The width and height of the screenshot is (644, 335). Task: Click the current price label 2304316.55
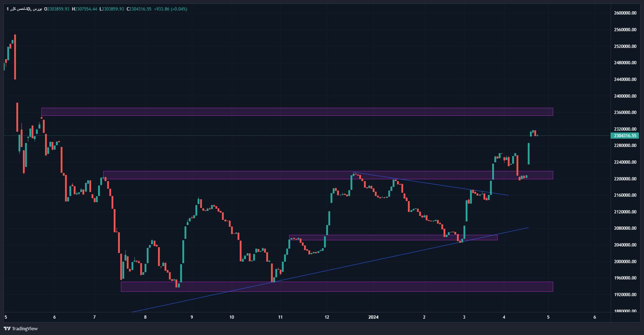click(625, 136)
